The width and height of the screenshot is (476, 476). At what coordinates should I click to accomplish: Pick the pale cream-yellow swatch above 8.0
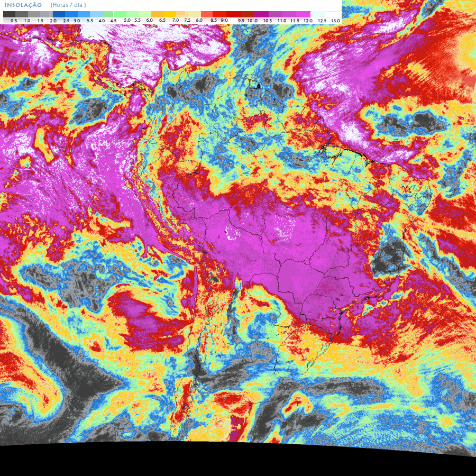click(x=195, y=14)
